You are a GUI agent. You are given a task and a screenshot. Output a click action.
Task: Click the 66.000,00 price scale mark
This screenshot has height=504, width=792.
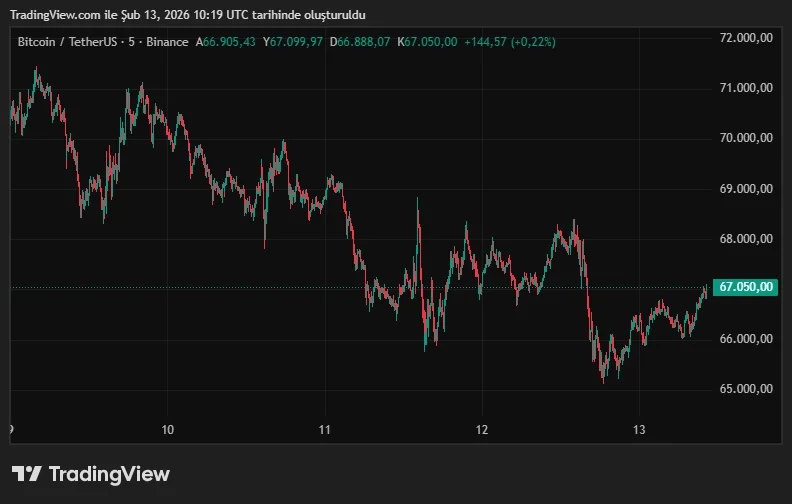[747, 339]
